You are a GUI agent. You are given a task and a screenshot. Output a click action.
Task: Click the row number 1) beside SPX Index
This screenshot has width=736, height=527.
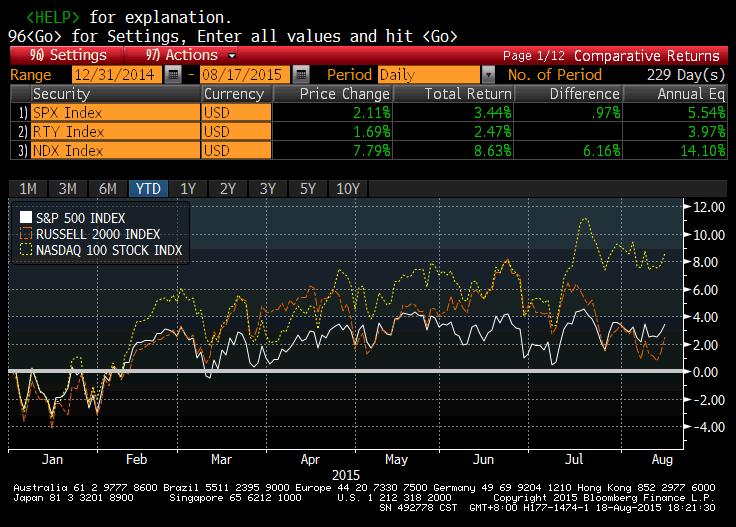point(23,113)
